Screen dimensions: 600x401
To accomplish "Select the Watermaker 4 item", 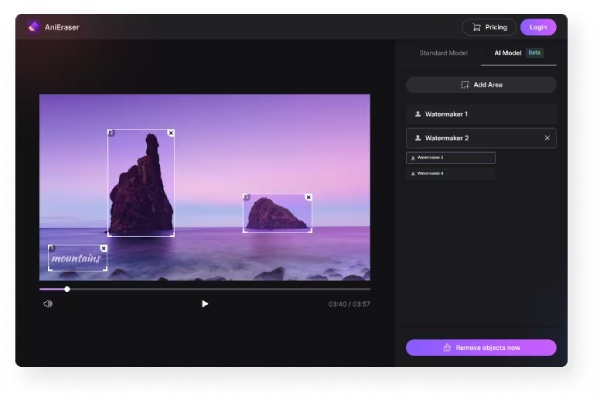I will 451,174.
